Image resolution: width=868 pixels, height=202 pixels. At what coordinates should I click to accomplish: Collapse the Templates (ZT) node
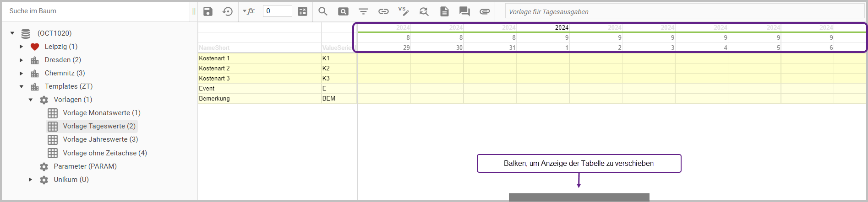coord(22,86)
